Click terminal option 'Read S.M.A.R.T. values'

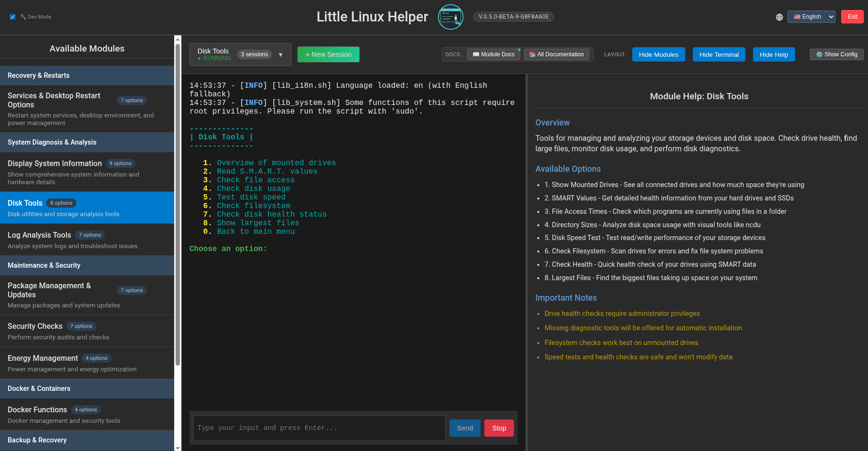click(x=267, y=171)
